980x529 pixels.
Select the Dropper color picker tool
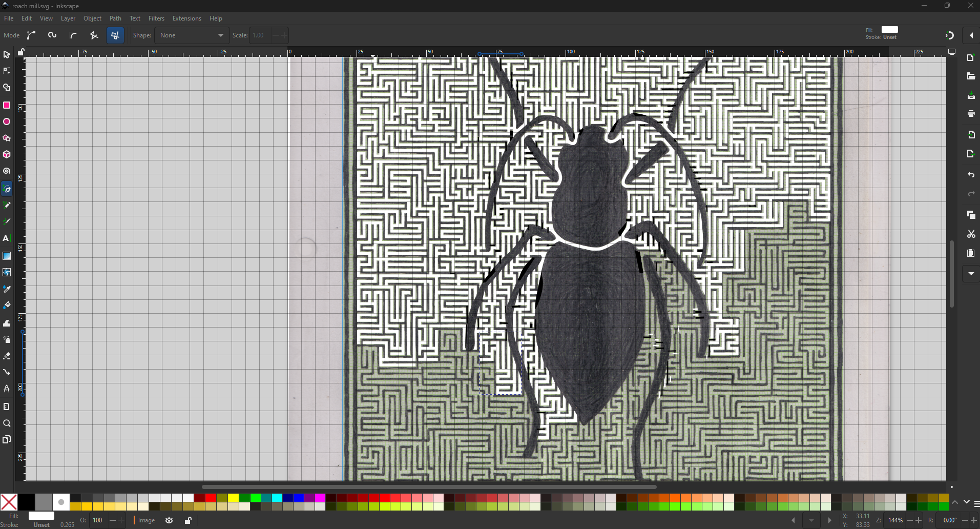click(x=7, y=289)
